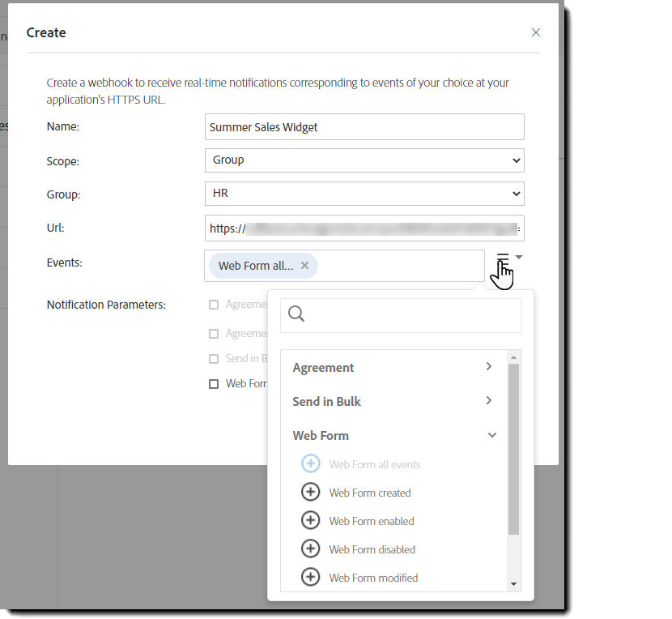672x619 pixels.
Task: Add the Web Form disabled event
Action: point(311,549)
